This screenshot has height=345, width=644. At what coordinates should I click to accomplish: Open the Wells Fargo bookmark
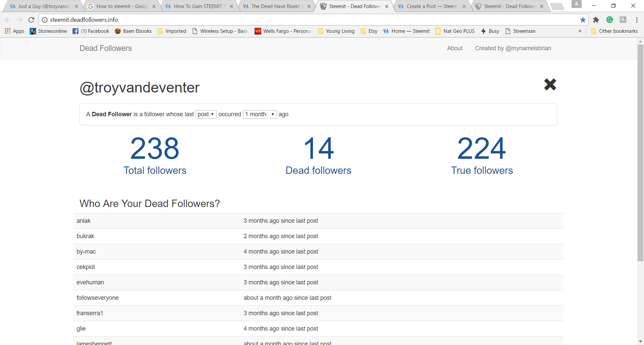[x=283, y=31]
